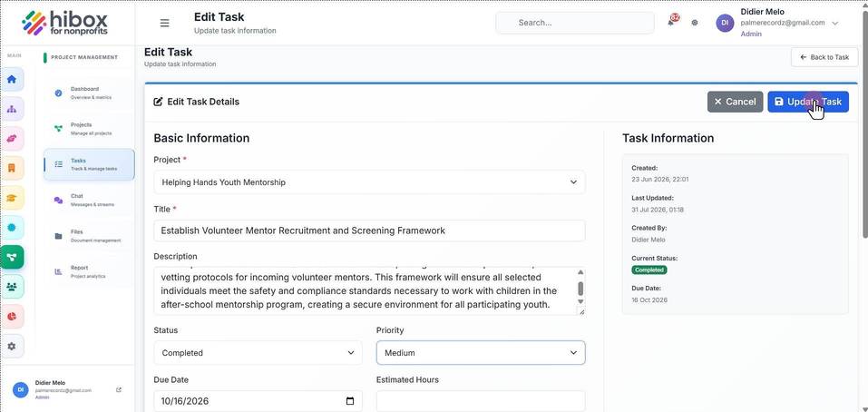This screenshot has height=412, width=868.
Task: Click the Projects diagram icon
Action: [x=59, y=129]
